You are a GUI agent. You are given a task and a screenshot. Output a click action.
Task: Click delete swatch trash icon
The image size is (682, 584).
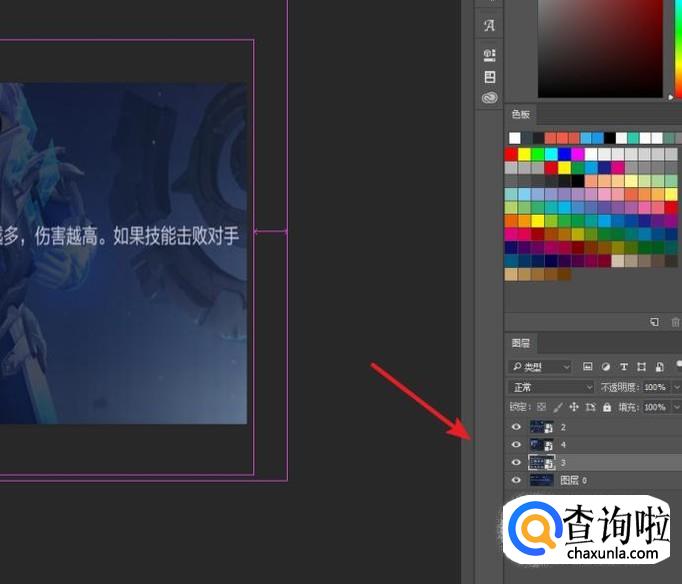pyautogui.click(x=675, y=322)
